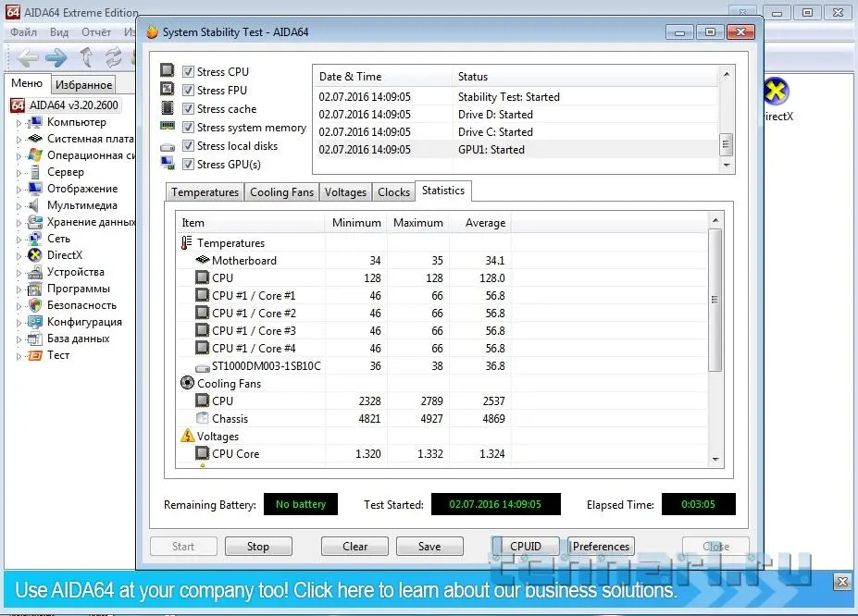Click the Clear button

coord(354,546)
